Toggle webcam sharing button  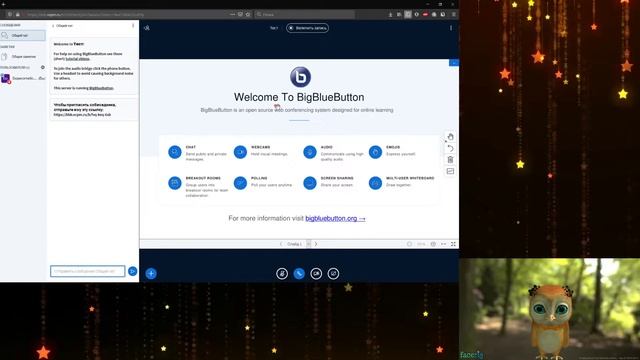(x=316, y=273)
